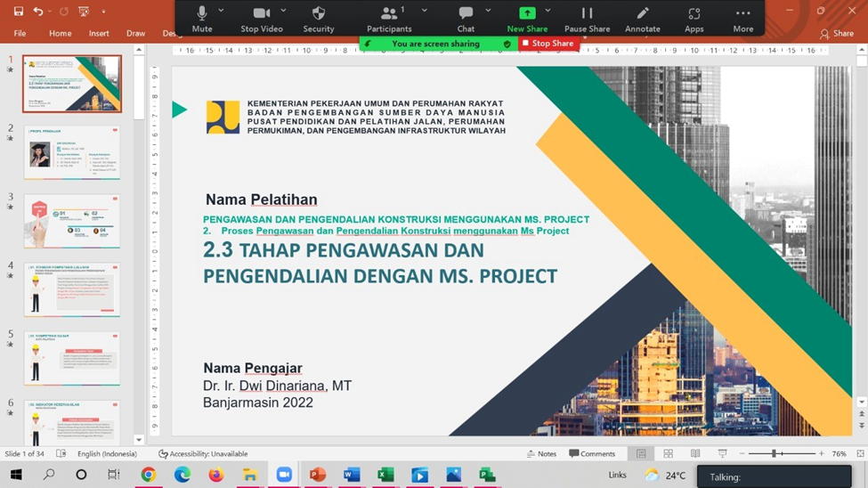Screen dimensions: 868x488
Task: Expand arrow next to New Share
Action: pyautogui.click(x=548, y=11)
